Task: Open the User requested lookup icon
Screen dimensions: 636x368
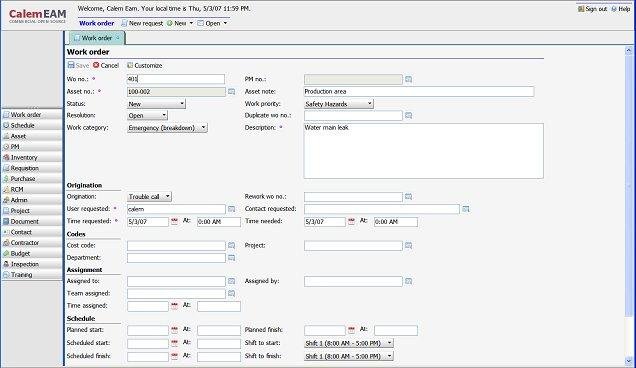Action: (231, 209)
